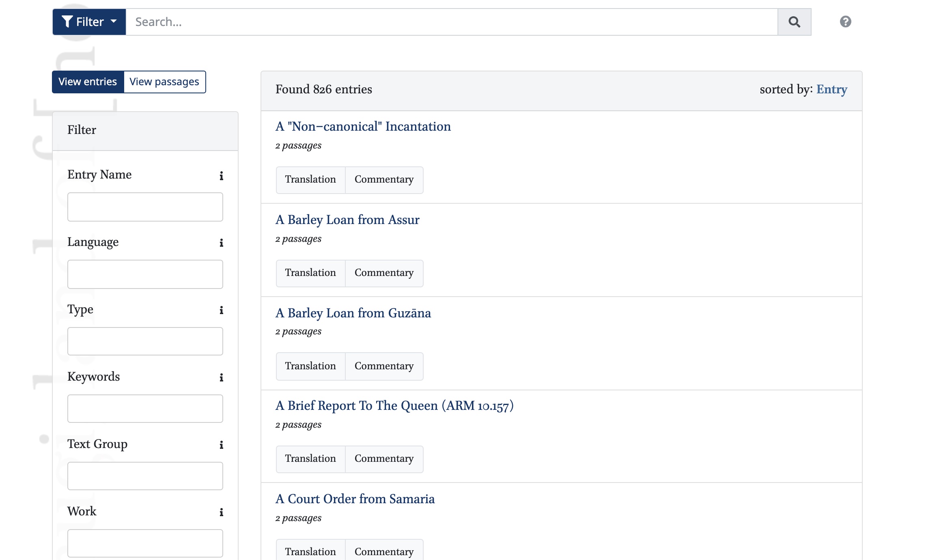Open Commentary for Barley Loan from Assur
The height and width of the screenshot is (560, 939).
[384, 273]
